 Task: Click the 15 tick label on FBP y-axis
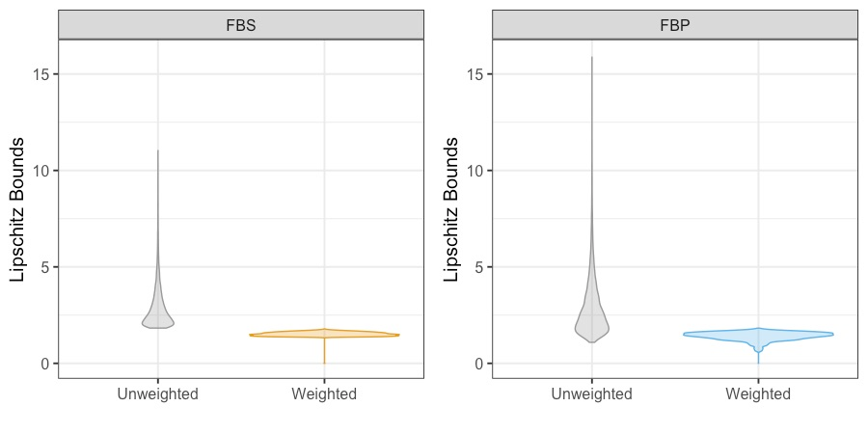pyautogui.click(x=474, y=74)
